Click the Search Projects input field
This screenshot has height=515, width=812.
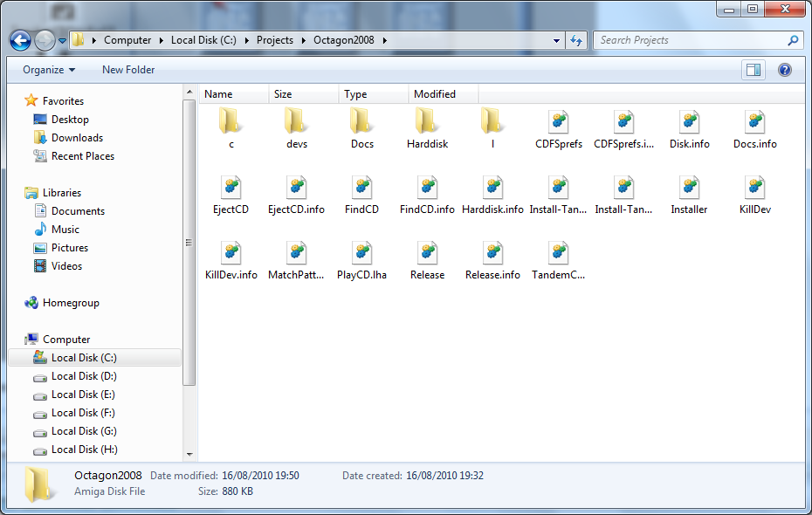click(690, 40)
